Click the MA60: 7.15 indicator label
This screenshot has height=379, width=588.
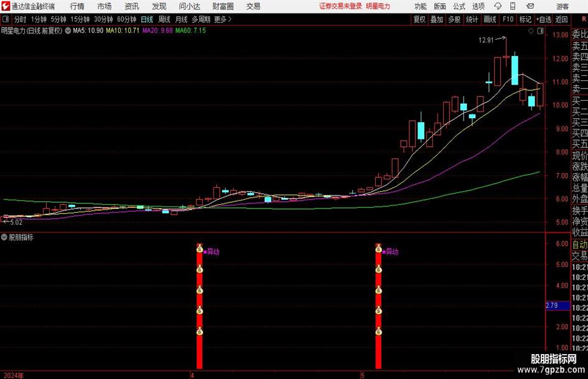click(190, 30)
